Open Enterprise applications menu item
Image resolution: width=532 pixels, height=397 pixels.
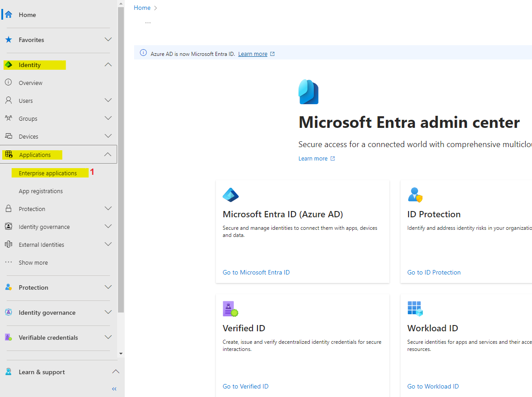[x=48, y=173]
